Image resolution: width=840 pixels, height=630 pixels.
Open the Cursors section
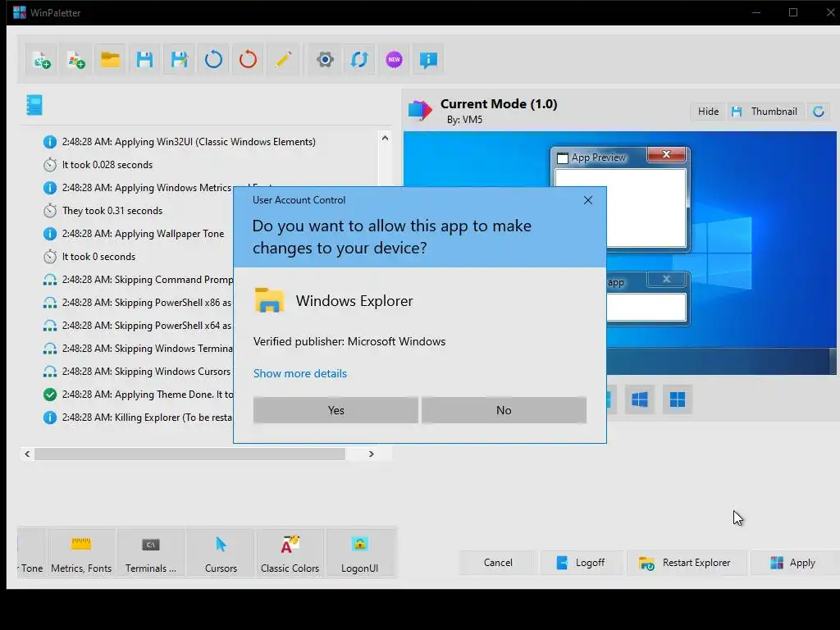(x=221, y=553)
